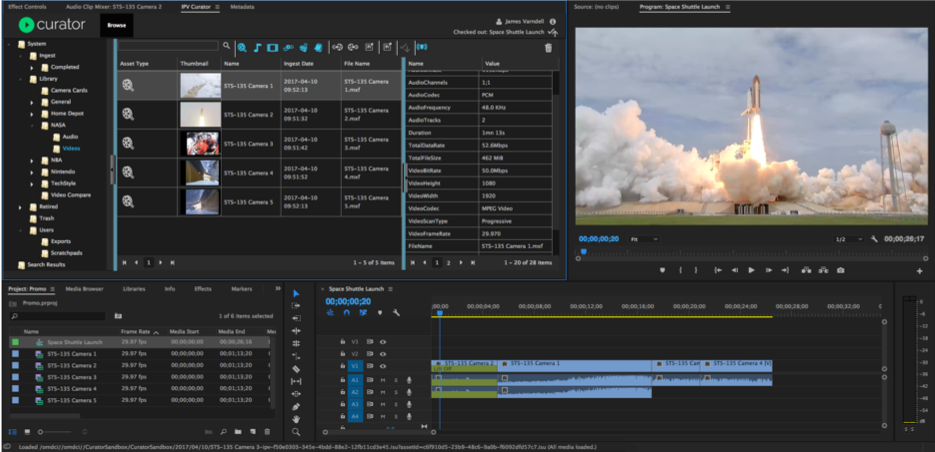935x452 pixels.
Task: Click the project panel thumbnail zoom slider
Action: (x=42, y=431)
